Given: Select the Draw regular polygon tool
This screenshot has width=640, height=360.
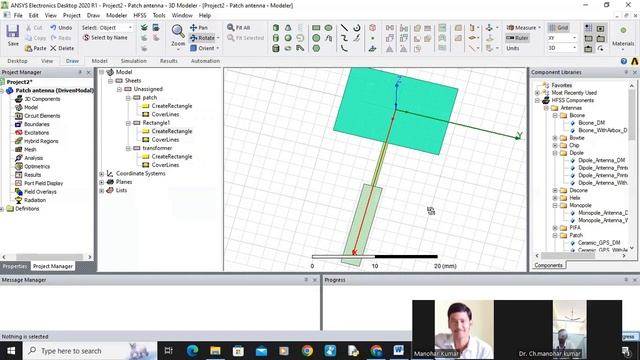Looking at the screenshot, I should (316, 48).
